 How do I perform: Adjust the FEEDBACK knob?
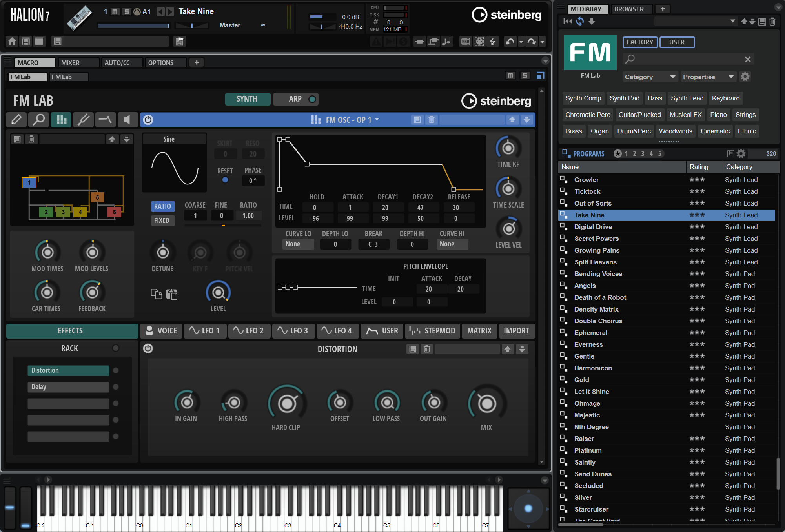coord(92,292)
